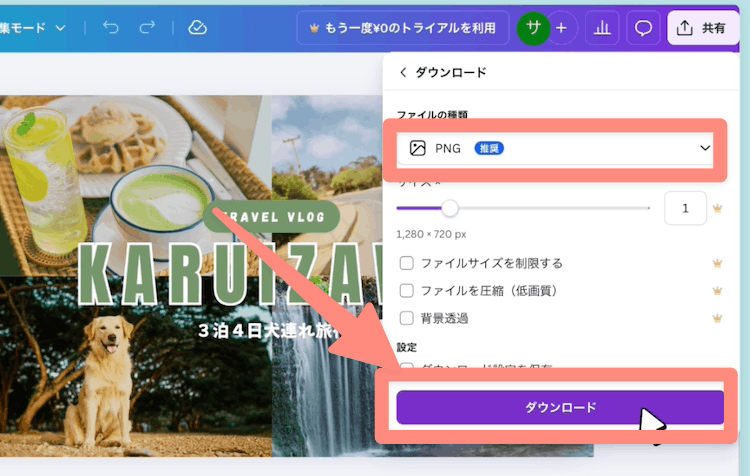750x476 pixels.
Task: Click the redo arrow icon
Action: pyautogui.click(x=147, y=27)
